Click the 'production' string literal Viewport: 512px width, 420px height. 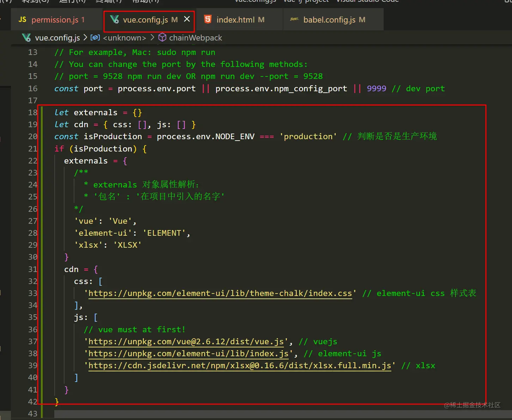[308, 136]
